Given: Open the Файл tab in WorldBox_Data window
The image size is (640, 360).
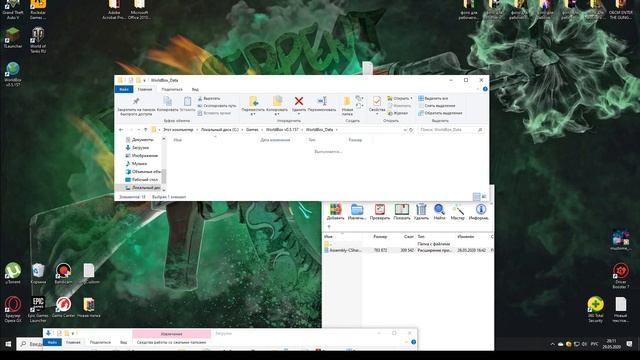Looking at the screenshot, I should point(124,89).
